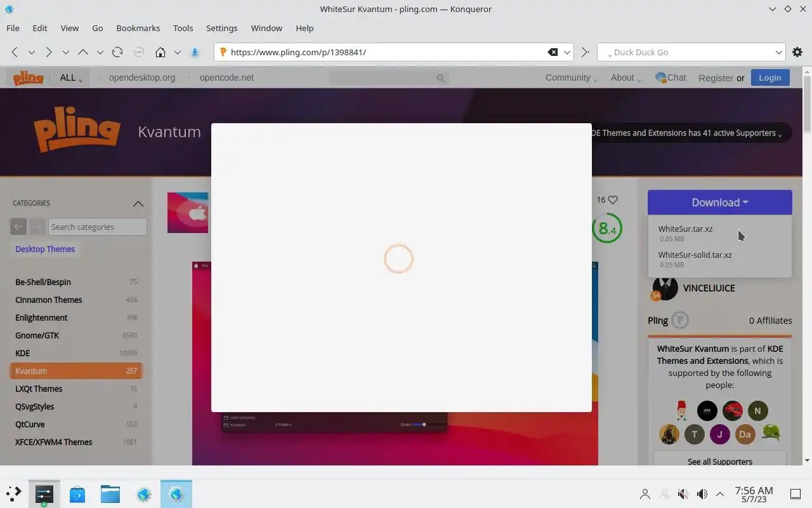Viewport: 812px width, 508px height.
Task: Click the Pling P coin icon
Action: point(680,320)
